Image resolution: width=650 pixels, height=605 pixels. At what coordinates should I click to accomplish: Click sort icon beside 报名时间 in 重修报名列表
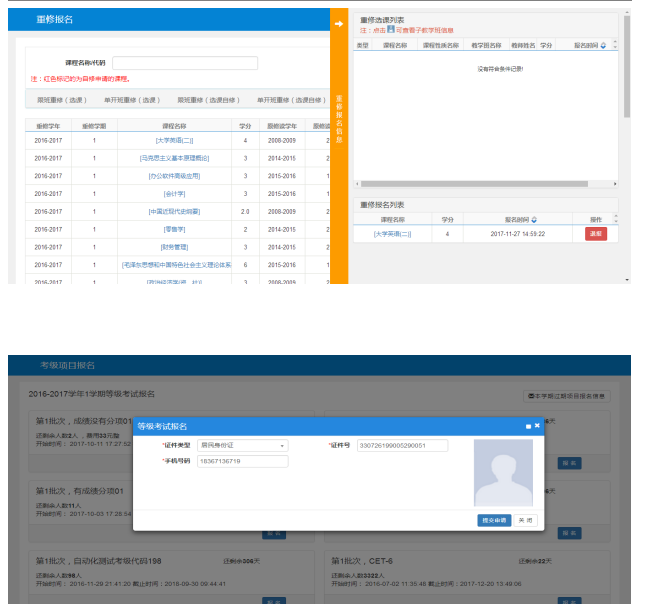pyautogui.click(x=533, y=219)
